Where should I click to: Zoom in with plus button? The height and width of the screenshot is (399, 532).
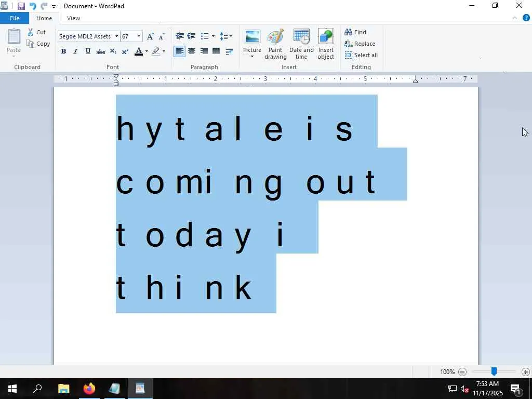[x=526, y=372]
